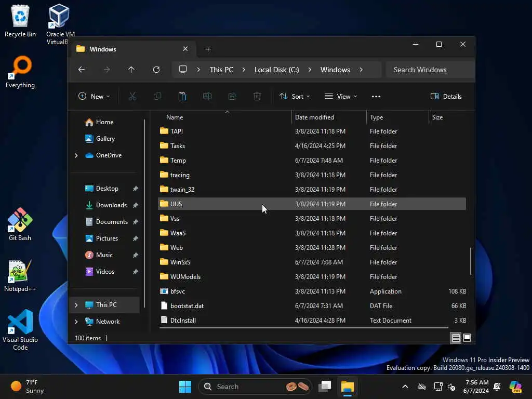This screenshot has height=399, width=532.
Task: Select the Git Bash desktop shortcut
Action: 20,224
